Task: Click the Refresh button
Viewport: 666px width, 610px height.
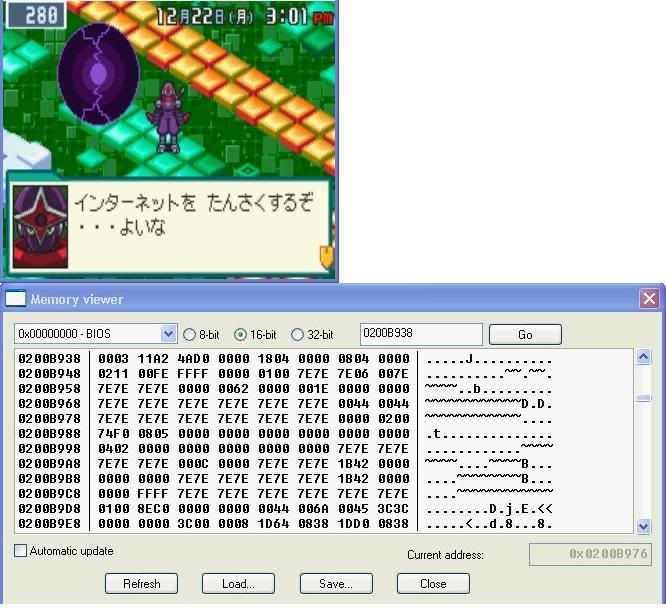Action: (141, 583)
